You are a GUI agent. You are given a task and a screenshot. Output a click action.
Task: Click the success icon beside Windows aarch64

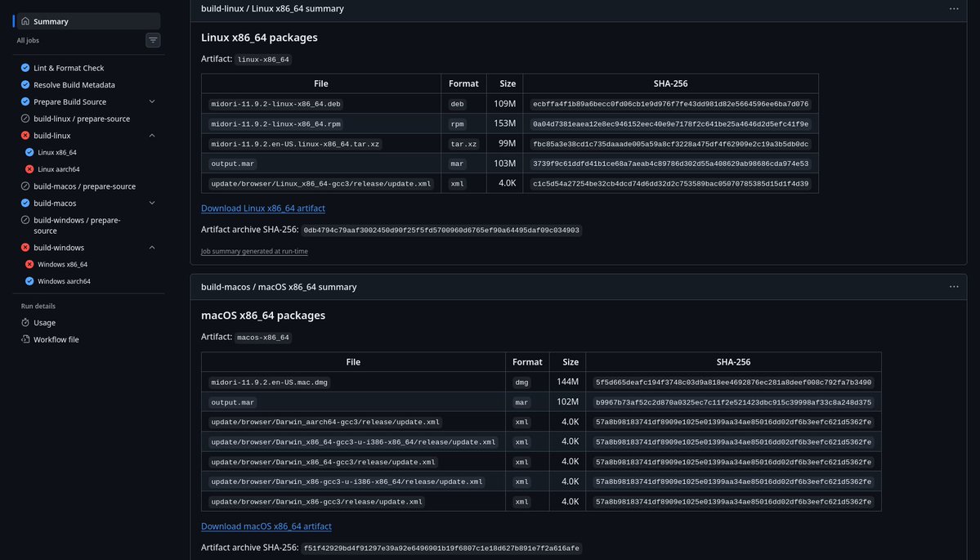point(29,281)
